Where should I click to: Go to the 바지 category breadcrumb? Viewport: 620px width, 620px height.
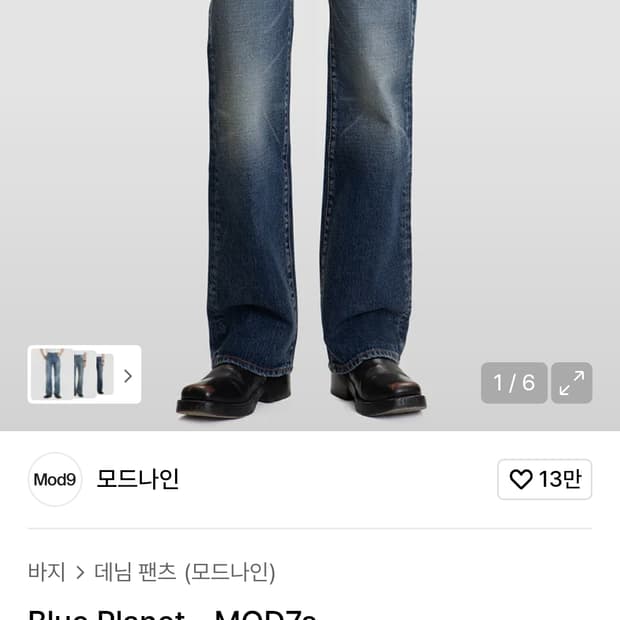pyautogui.click(x=47, y=572)
